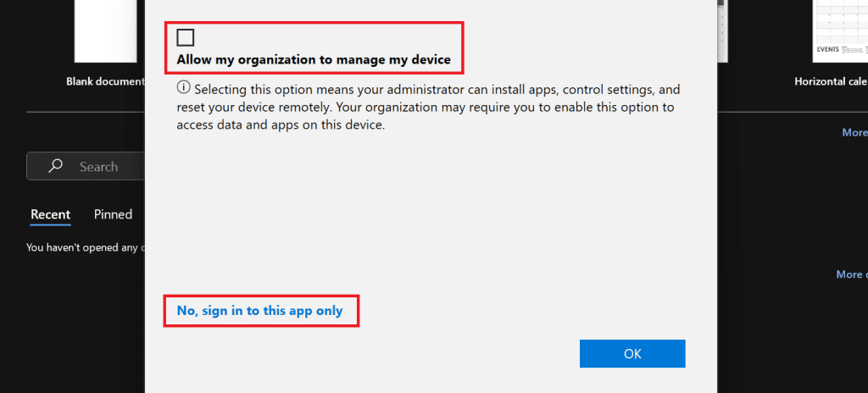Open the Horizontal calendar template thumbnail

pos(839,30)
